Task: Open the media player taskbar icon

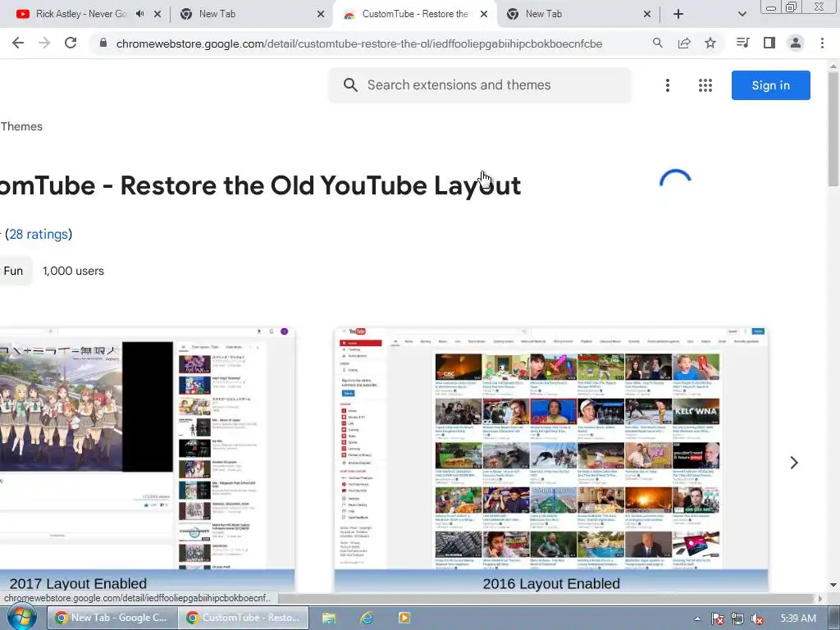Action: pos(404,619)
